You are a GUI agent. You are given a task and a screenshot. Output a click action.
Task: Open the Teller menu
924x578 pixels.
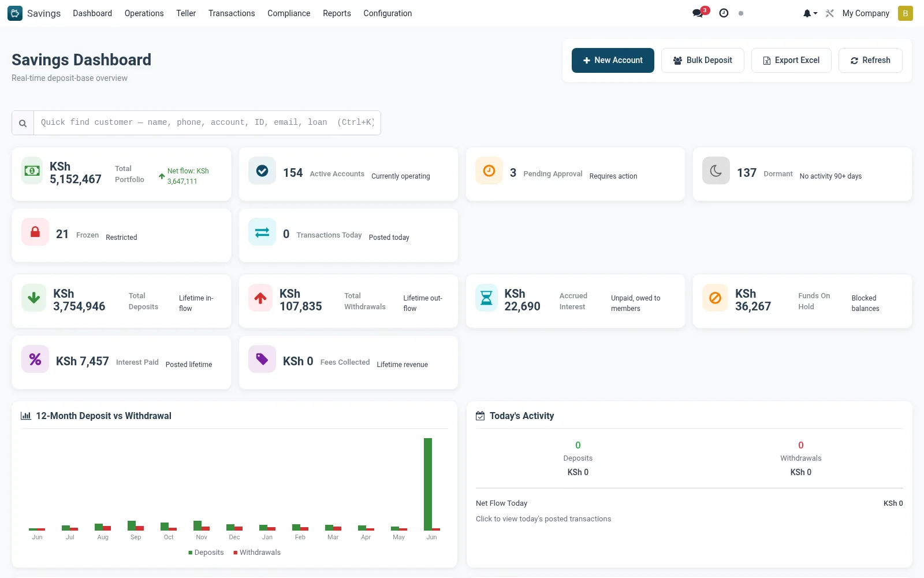(x=186, y=13)
